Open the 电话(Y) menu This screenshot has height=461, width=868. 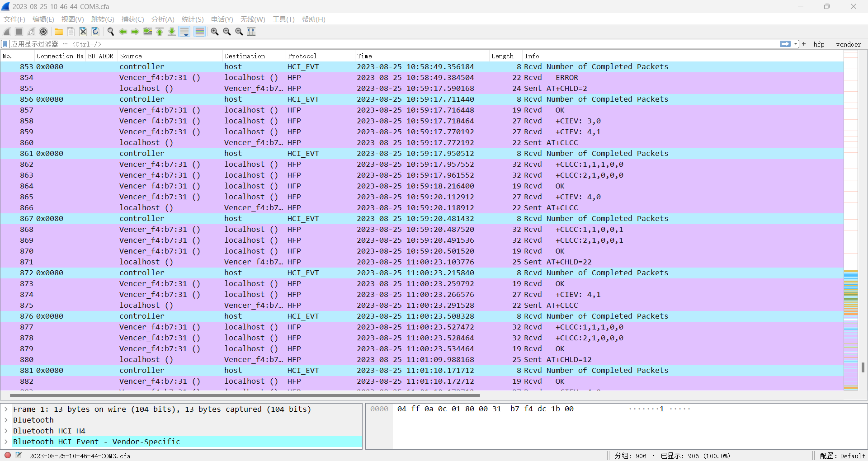click(x=222, y=19)
